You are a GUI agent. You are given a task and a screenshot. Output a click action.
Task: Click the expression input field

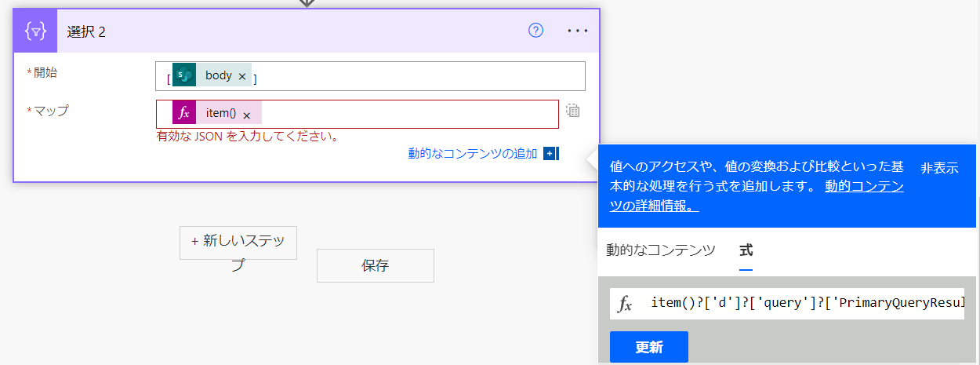tap(787, 304)
